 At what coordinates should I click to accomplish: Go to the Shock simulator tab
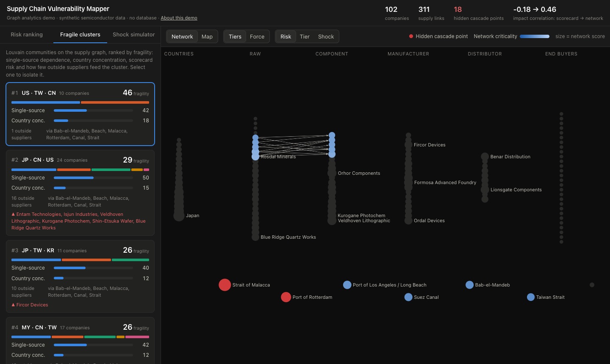[134, 35]
